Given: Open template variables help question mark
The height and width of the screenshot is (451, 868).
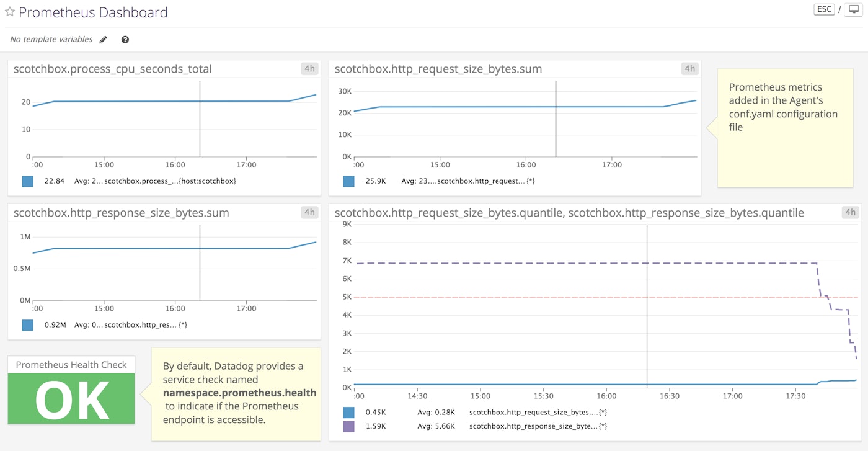Looking at the screenshot, I should click(125, 39).
